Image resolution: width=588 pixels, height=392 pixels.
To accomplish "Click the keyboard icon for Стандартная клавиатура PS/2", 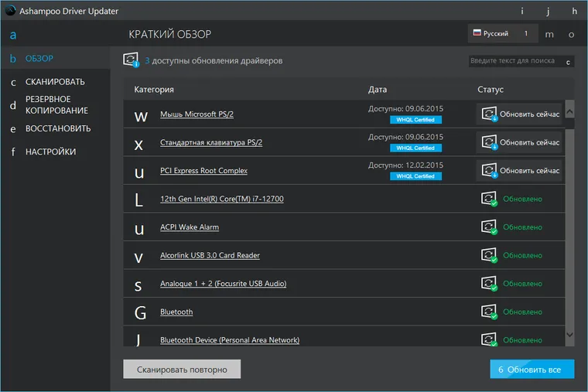I will pyautogui.click(x=138, y=145).
